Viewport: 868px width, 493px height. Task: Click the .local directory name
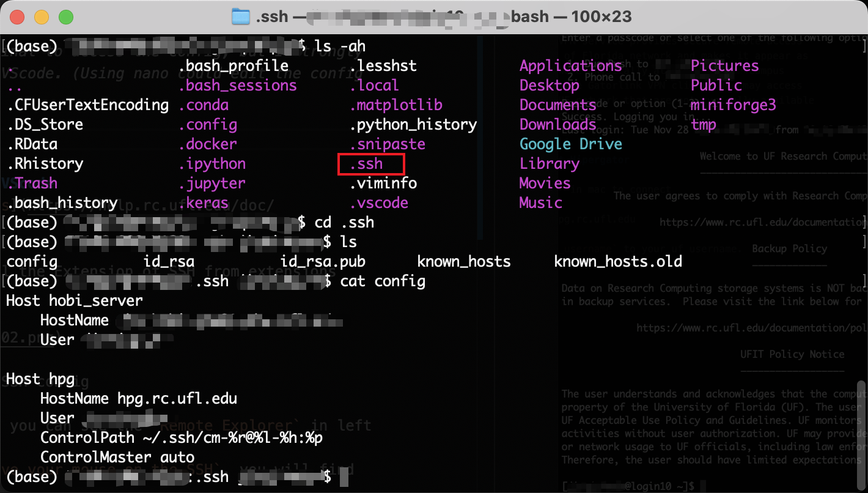(x=375, y=85)
